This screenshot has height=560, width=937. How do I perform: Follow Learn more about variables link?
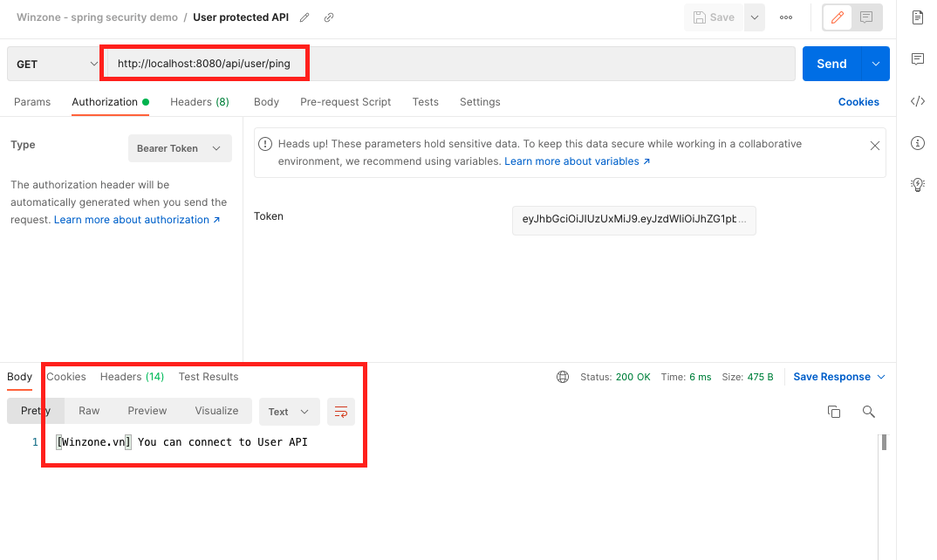[x=578, y=161]
